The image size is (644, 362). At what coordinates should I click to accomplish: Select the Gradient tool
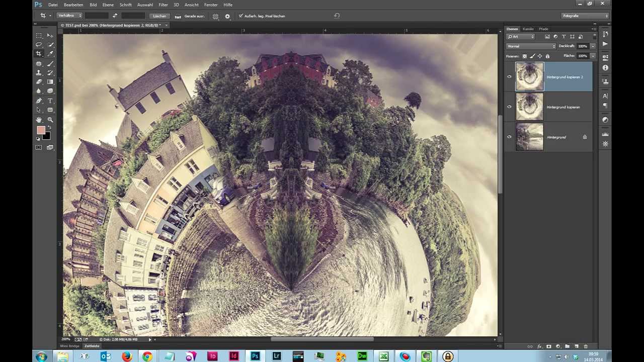[50, 82]
